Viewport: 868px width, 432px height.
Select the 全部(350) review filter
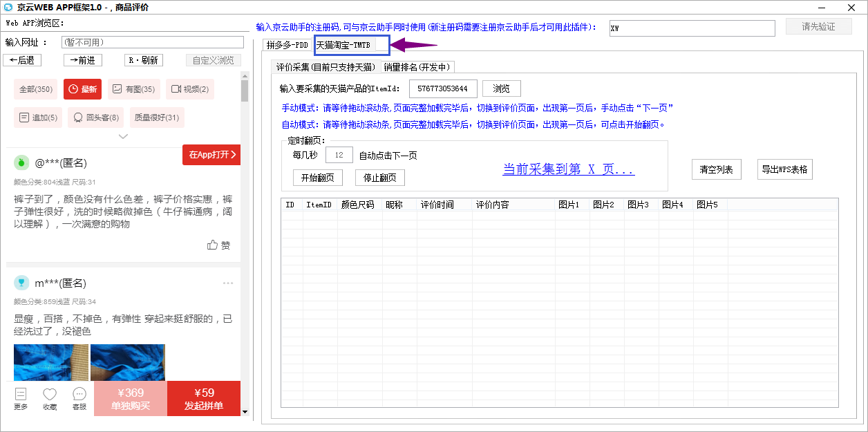(x=36, y=89)
